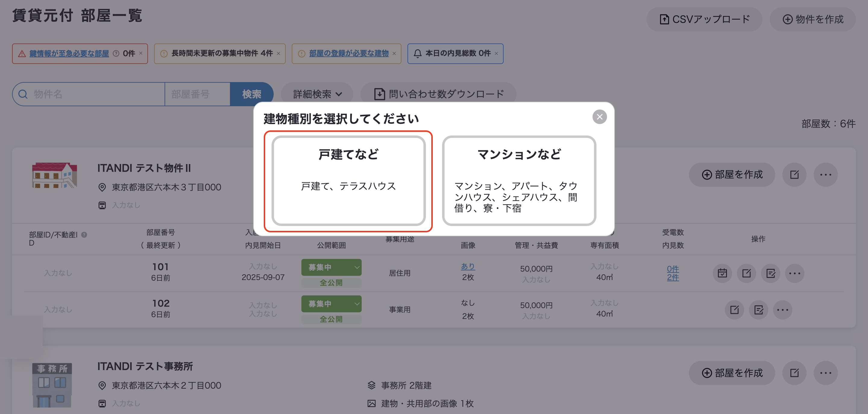
Task: Click the CSVアップロード button
Action: (x=704, y=19)
